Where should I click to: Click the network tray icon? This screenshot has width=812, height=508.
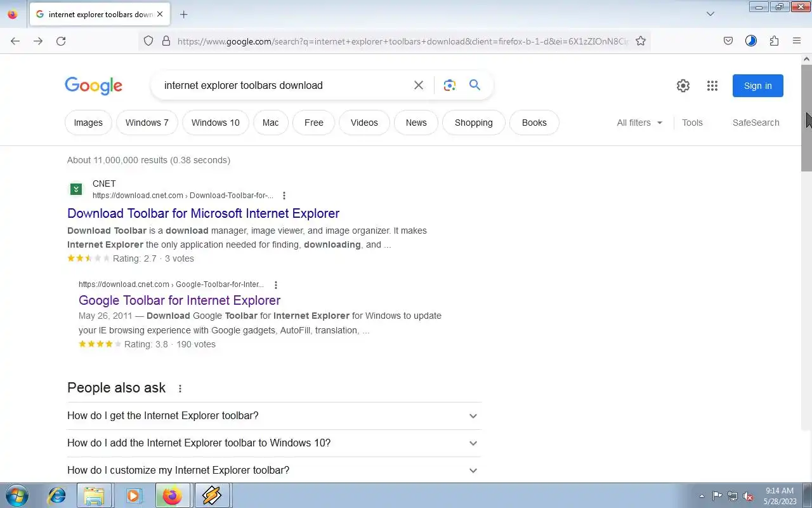[733, 496]
